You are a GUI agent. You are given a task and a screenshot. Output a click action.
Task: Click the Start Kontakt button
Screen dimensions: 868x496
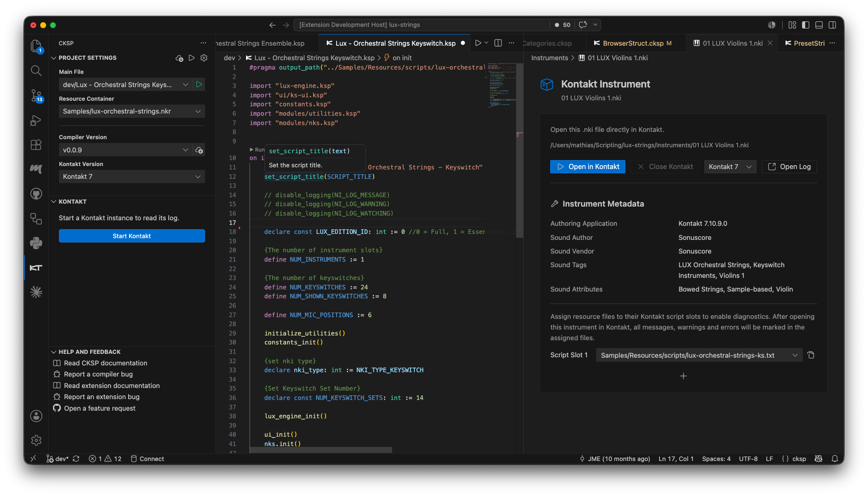point(132,236)
